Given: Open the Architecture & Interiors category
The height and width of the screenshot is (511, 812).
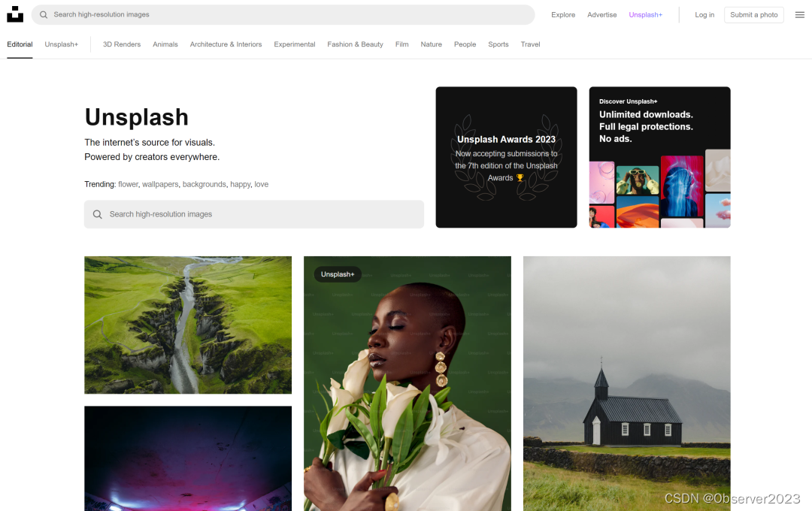Looking at the screenshot, I should click(226, 44).
